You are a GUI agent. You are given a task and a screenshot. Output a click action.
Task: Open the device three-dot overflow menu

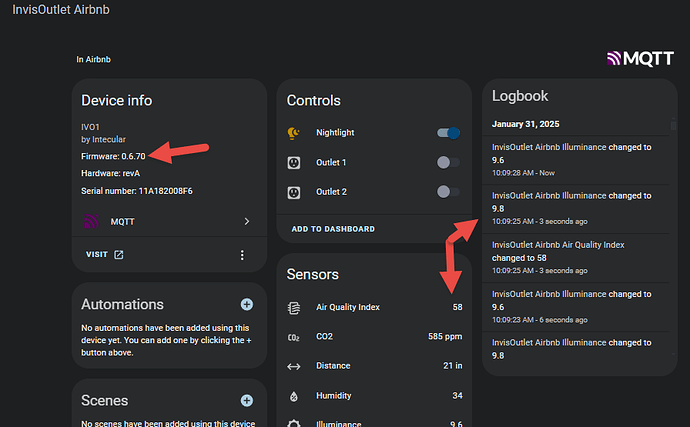[242, 255]
